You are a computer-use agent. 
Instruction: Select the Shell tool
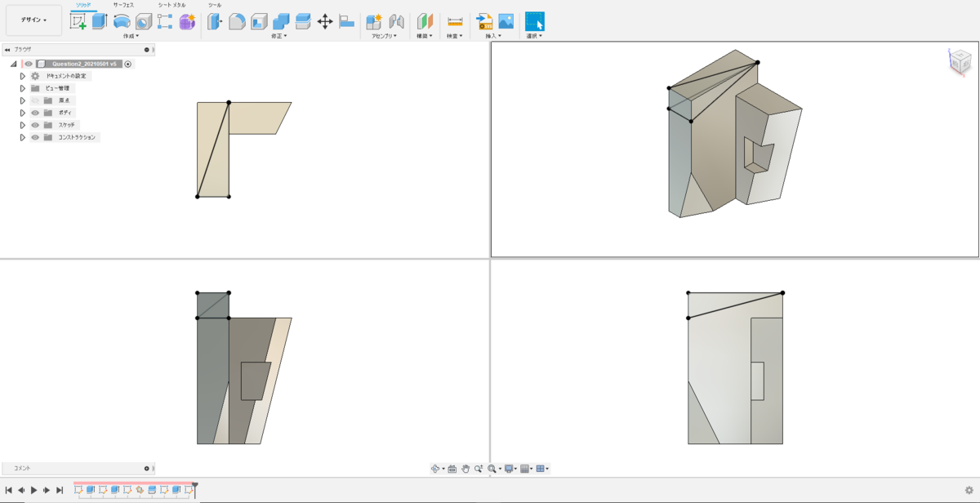tap(259, 22)
